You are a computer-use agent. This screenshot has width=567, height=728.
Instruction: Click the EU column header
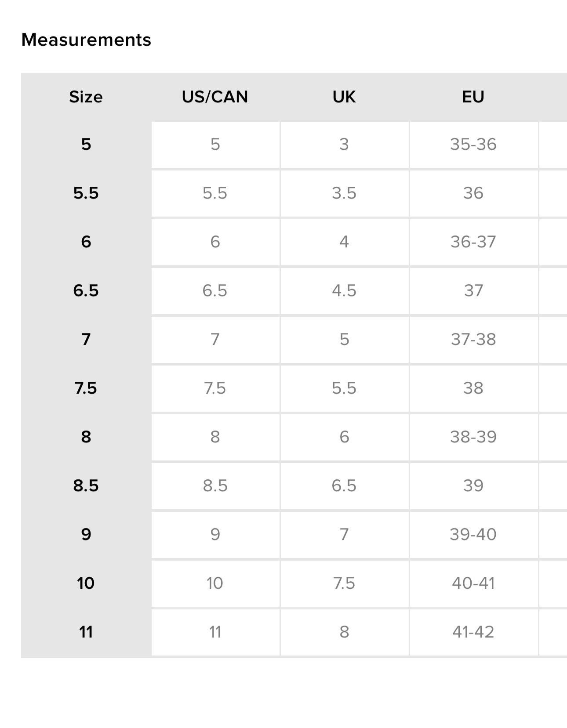(473, 97)
